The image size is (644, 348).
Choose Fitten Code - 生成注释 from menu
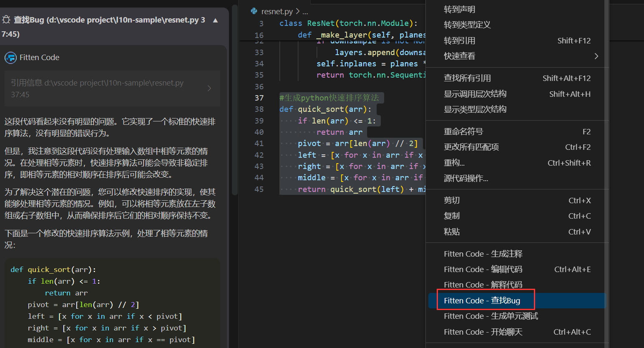(483, 254)
